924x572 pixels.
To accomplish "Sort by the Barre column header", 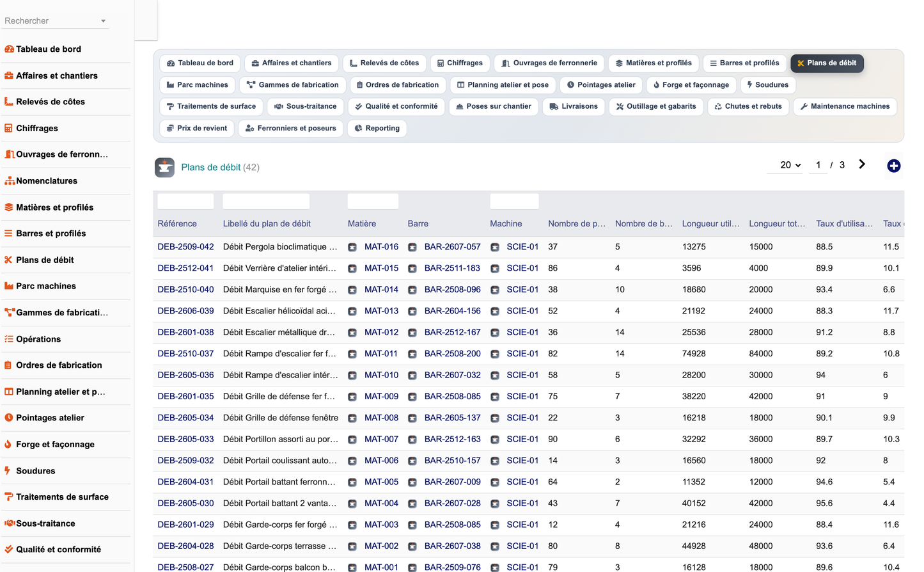I will tap(418, 224).
